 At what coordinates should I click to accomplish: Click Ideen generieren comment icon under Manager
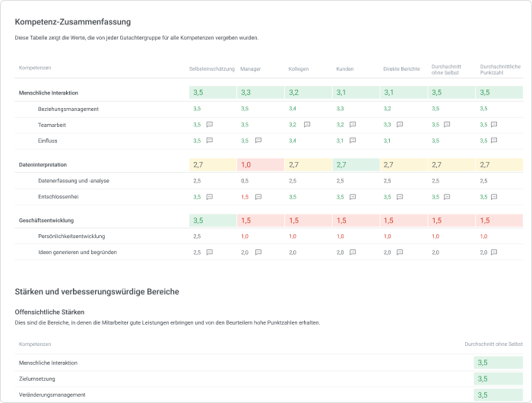pos(258,252)
